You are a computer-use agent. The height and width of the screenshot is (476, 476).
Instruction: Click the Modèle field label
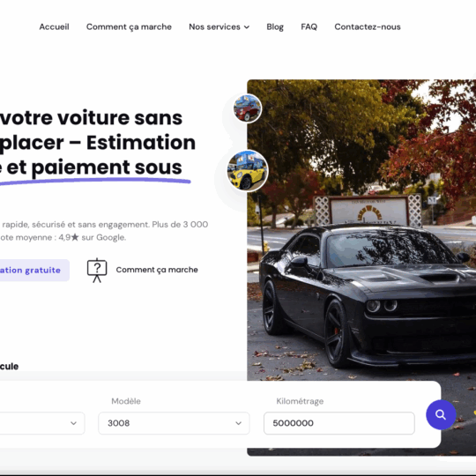126,401
